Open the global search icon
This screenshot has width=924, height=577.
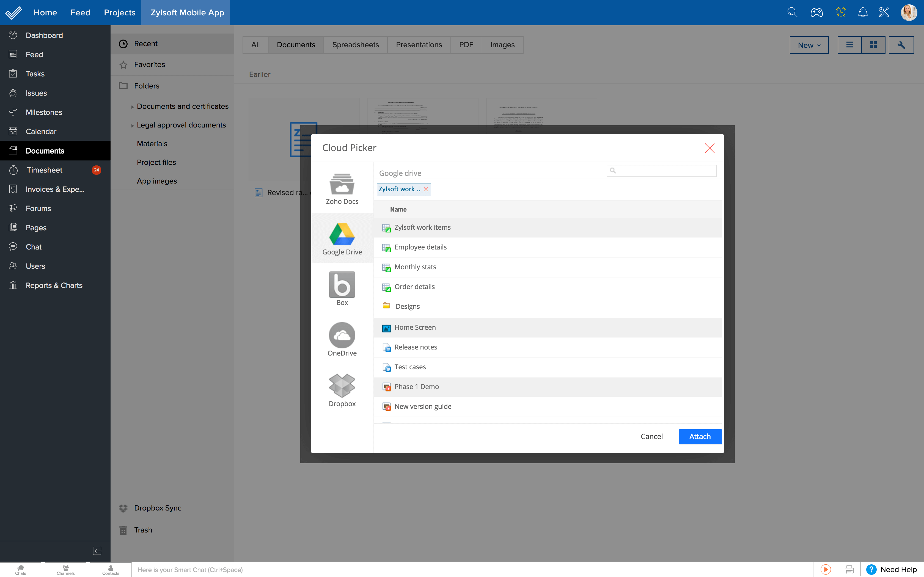792,12
